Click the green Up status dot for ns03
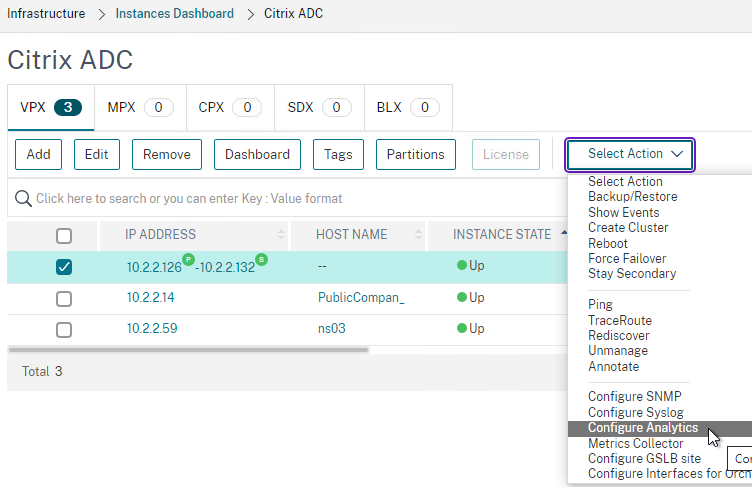Viewport: 752px width, 487px height. [x=462, y=328]
